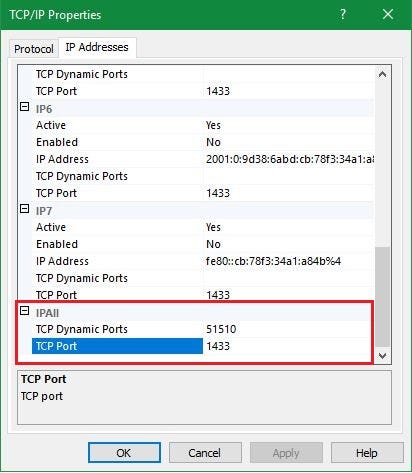Select the IP7 TCP Dynamic Ports row
The image size is (412, 473).
point(203,278)
